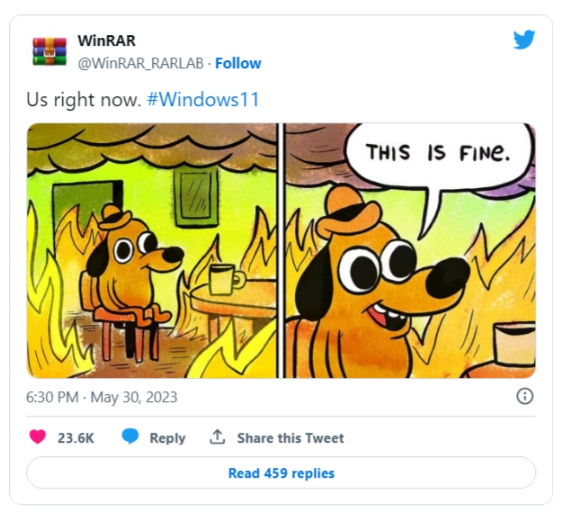Click the "Us right now." tweet text

(83, 100)
